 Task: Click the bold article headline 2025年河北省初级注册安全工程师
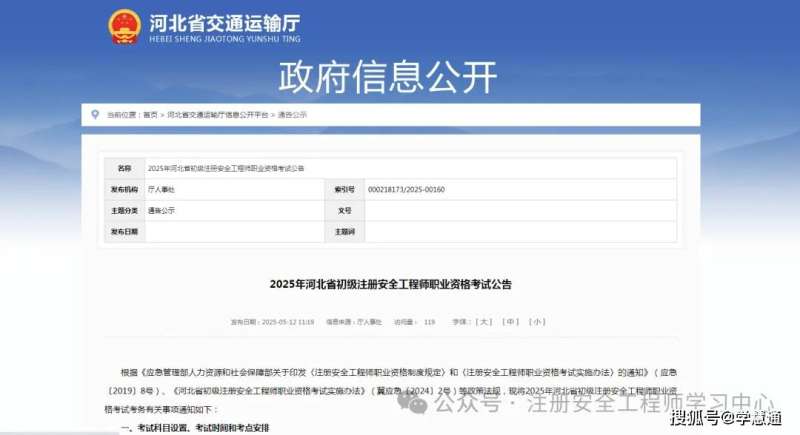pyautogui.click(x=391, y=285)
